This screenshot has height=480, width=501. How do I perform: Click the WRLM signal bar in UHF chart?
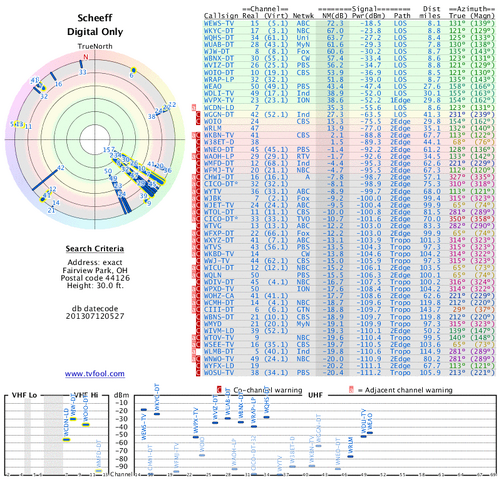point(350,456)
